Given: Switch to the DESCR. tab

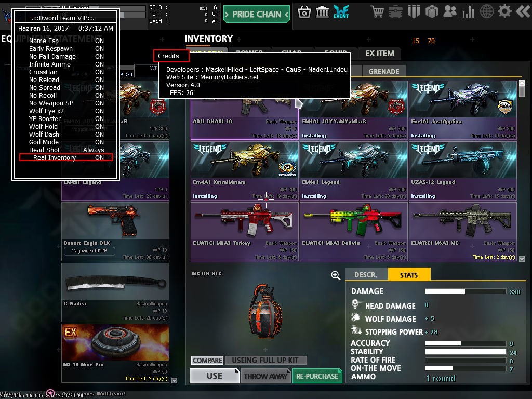Looking at the screenshot, I should tap(366, 275).
